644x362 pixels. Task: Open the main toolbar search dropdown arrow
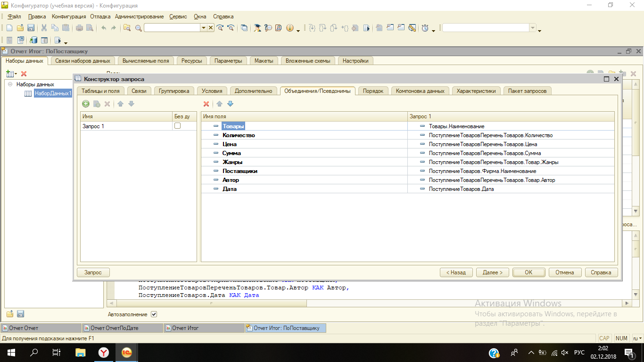point(204,28)
